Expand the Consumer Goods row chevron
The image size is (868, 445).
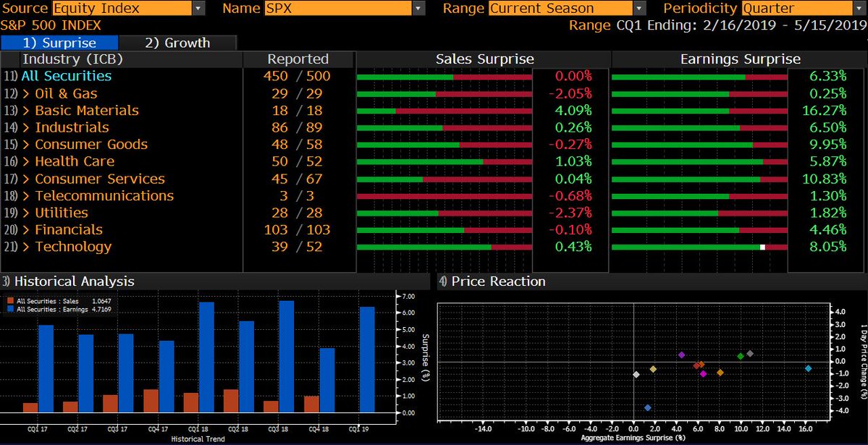coord(26,145)
